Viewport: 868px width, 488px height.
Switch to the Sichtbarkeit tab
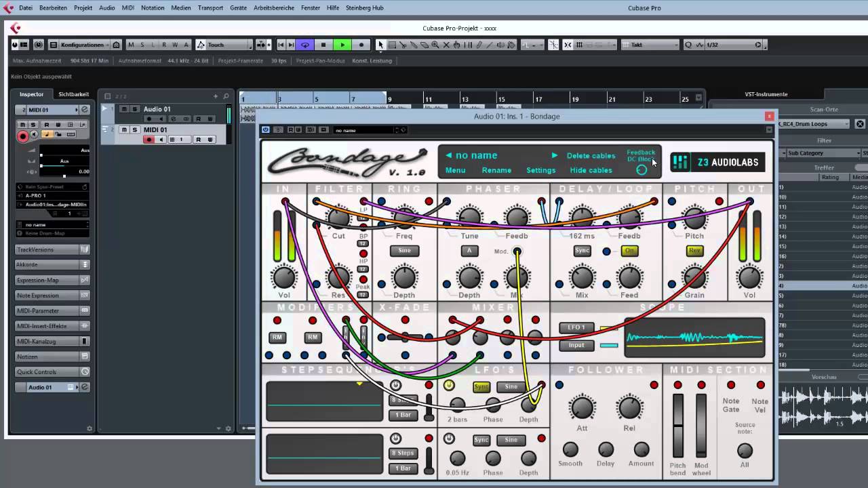73,94
